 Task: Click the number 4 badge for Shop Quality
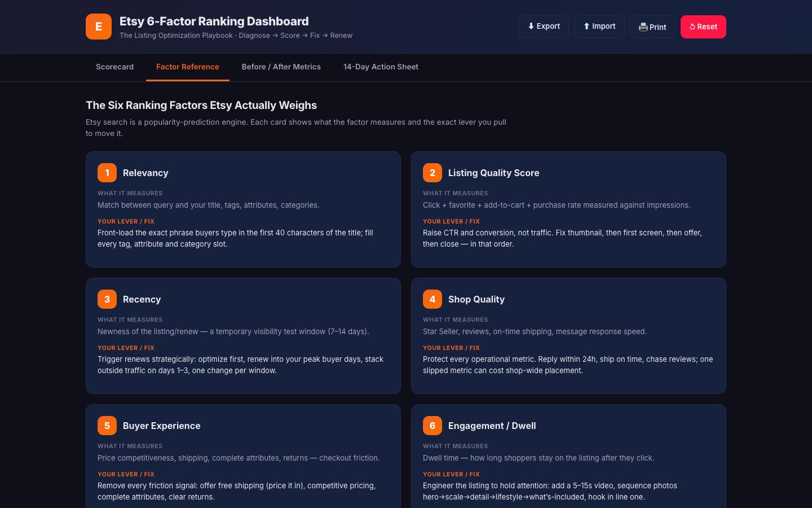tap(433, 299)
